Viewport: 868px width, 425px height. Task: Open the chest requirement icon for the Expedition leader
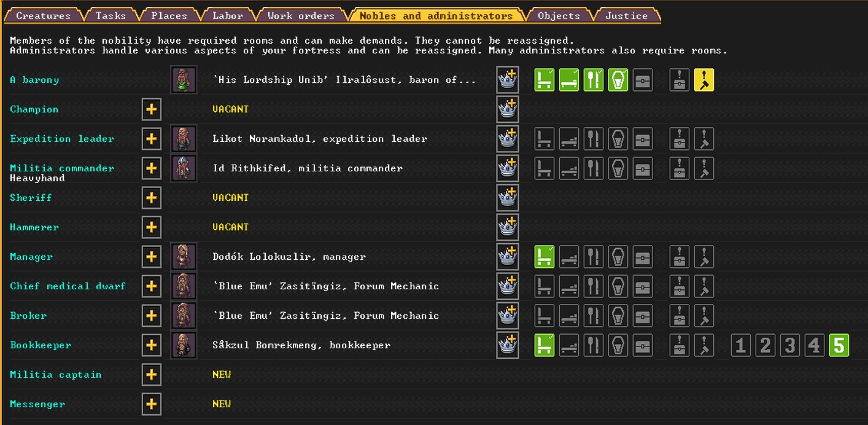point(642,139)
